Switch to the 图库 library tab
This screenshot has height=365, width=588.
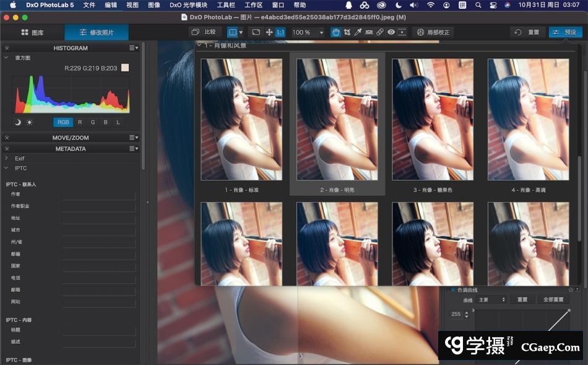(x=32, y=32)
